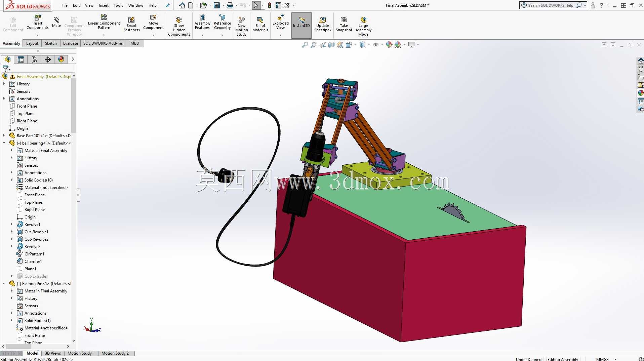Click the Insert Components icon
The height and width of the screenshot is (361, 644).
click(x=38, y=17)
